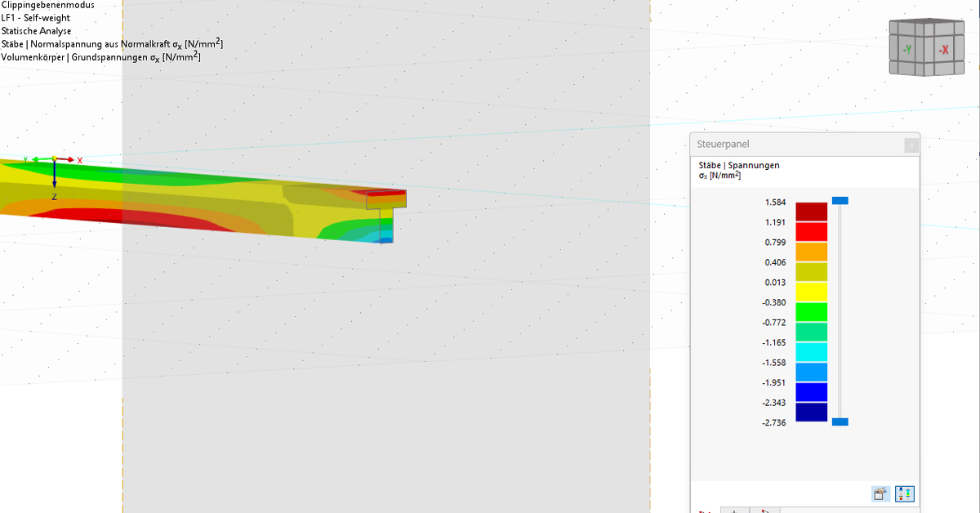Select the bright green swatch below -0.380

pyautogui.click(x=811, y=312)
